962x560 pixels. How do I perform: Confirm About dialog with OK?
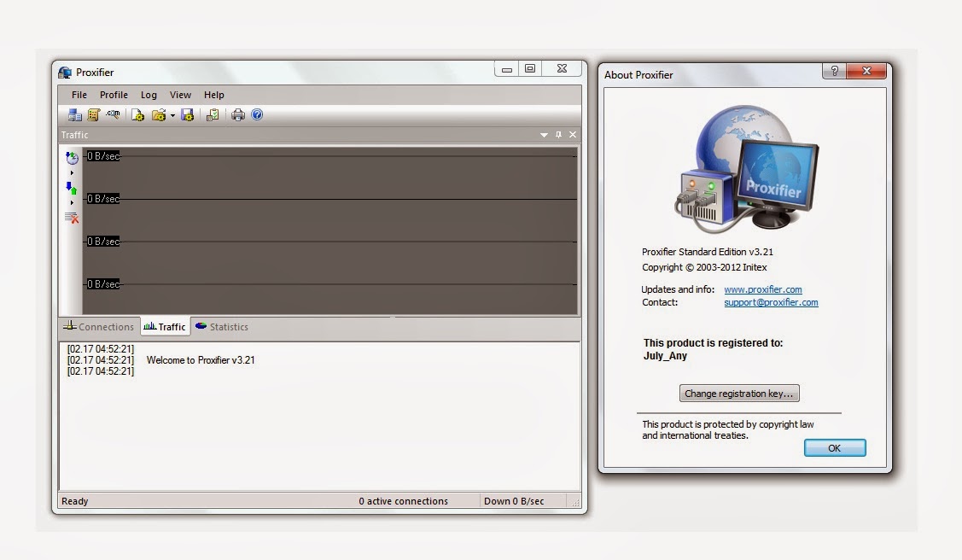point(835,448)
